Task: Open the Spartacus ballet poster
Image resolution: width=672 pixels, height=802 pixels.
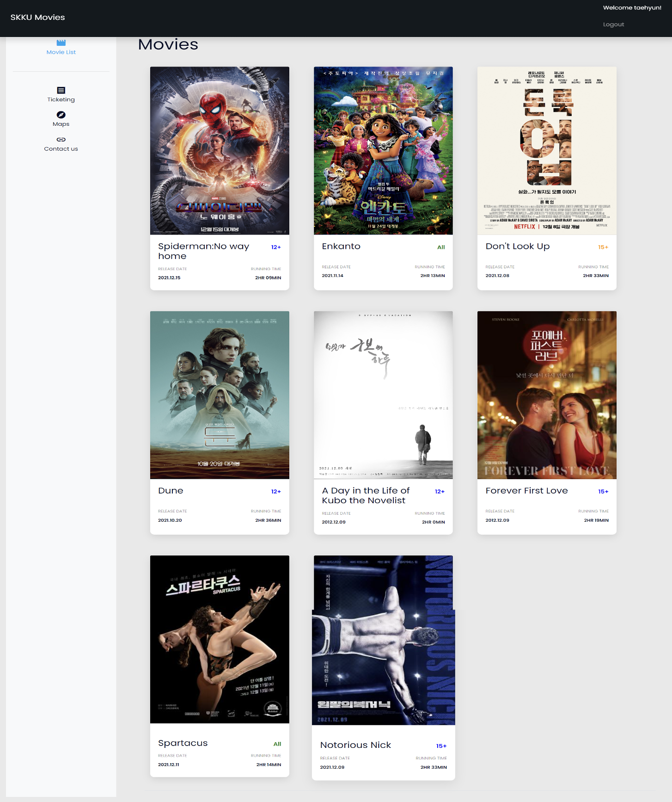Action: point(220,639)
